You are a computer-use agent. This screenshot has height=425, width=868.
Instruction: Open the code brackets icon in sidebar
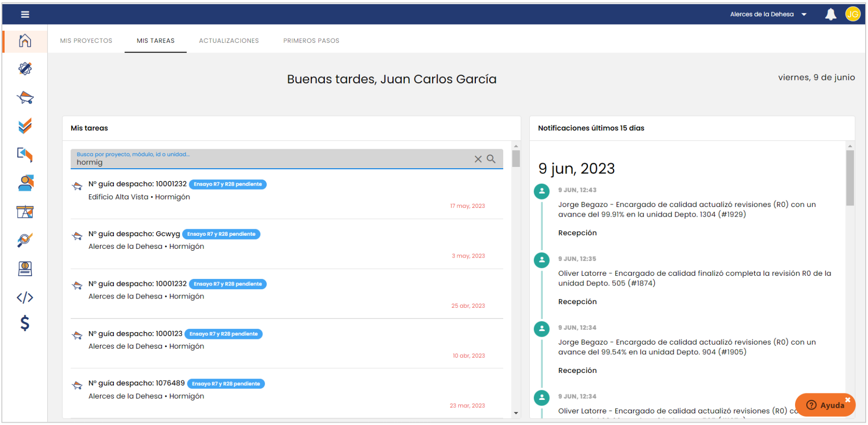pyautogui.click(x=25, y=298)
